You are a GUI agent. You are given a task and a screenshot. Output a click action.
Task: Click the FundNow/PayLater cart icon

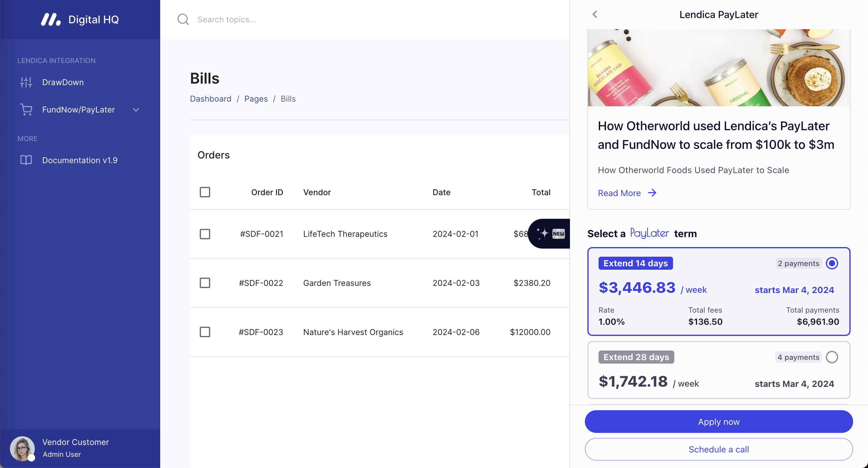click(x=26, y=110)
